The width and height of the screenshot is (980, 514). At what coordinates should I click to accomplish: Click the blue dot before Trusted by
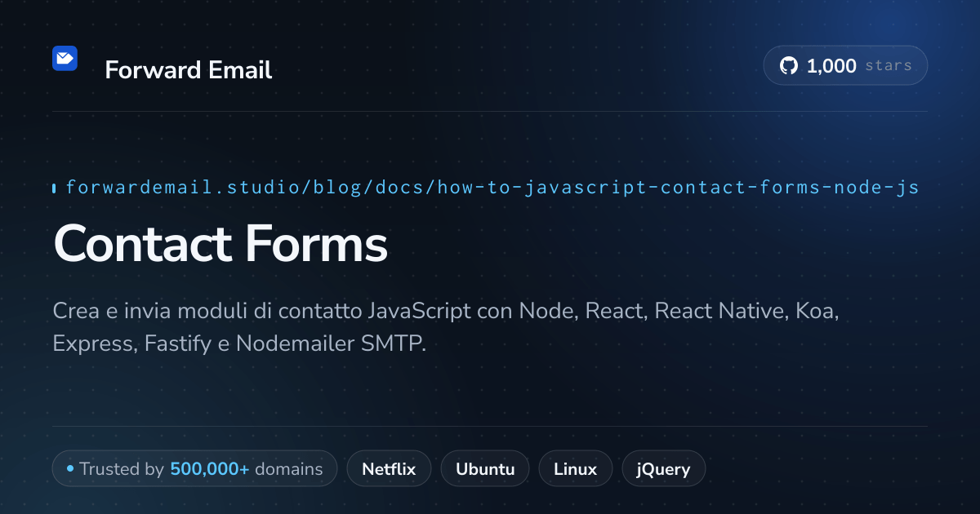[70, 469]
